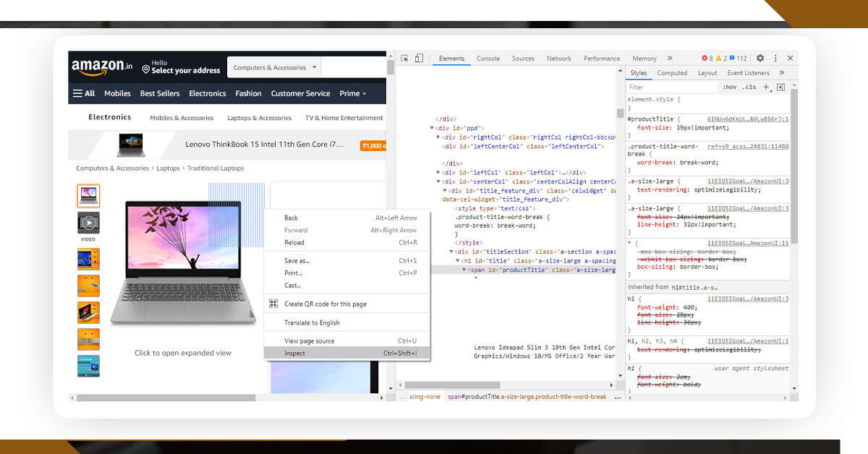Viewport: 868px width, 454px height.
Task: Collapse the div id="titleSection" node
Action: click(451, 252)
